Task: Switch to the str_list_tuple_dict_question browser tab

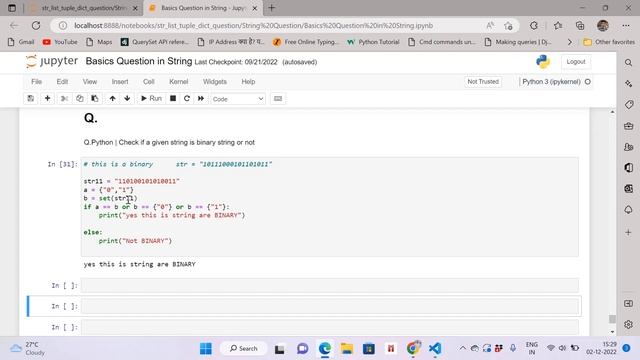Action: coord(85,8)
